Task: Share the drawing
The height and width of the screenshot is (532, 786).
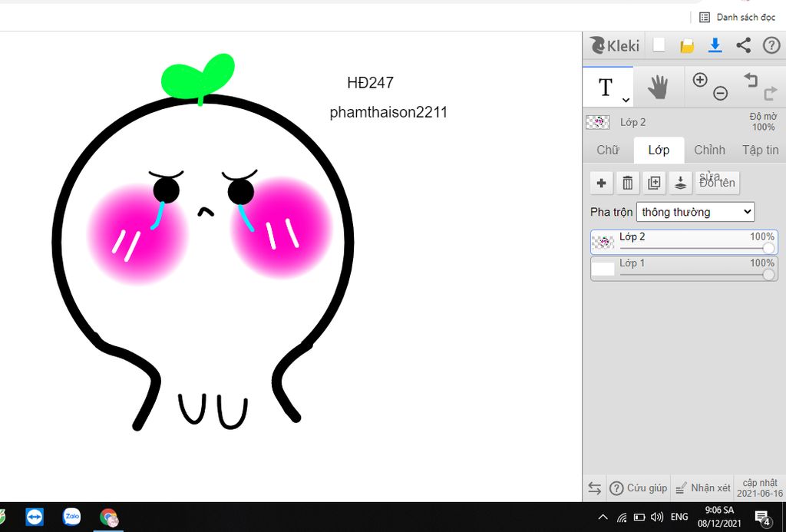Action: click(x=743, y=45)
